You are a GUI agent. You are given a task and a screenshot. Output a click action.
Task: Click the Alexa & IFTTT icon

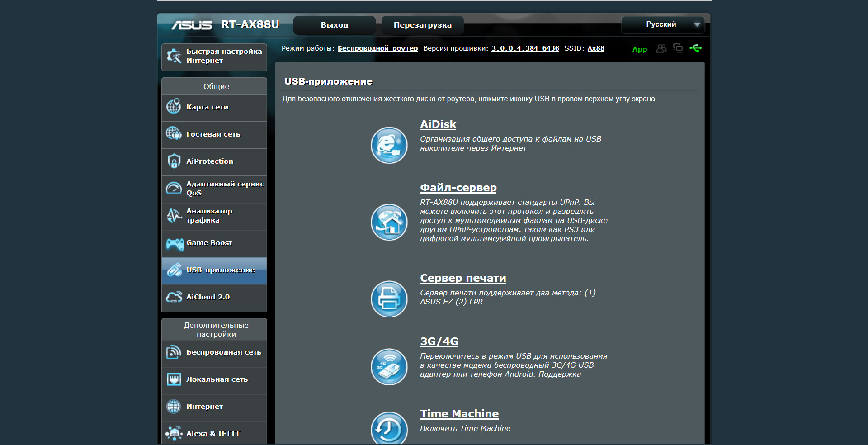tap(174, 433)
